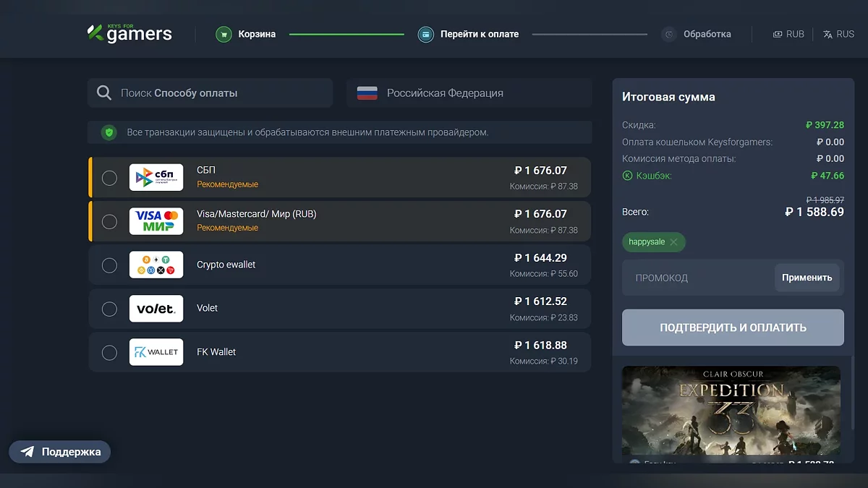Viewport: 868px width, 488px height.
Task: Click the cart step icon
Action: 224,34
